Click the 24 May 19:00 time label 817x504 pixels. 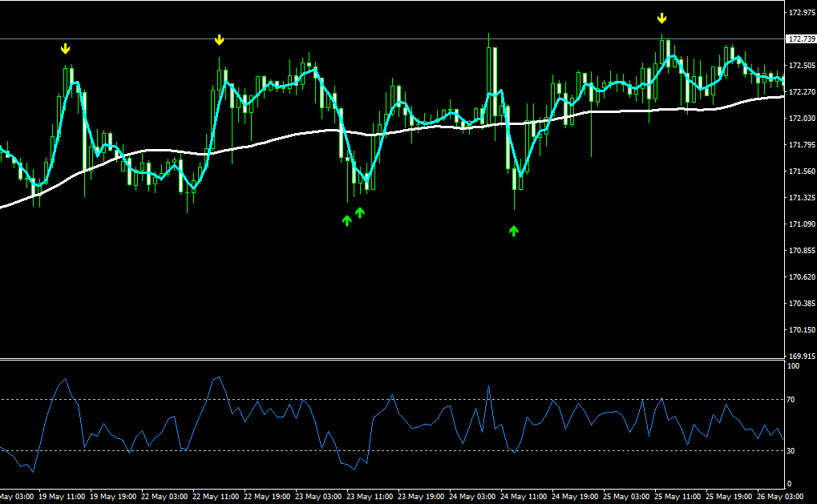tap(575, 497)
